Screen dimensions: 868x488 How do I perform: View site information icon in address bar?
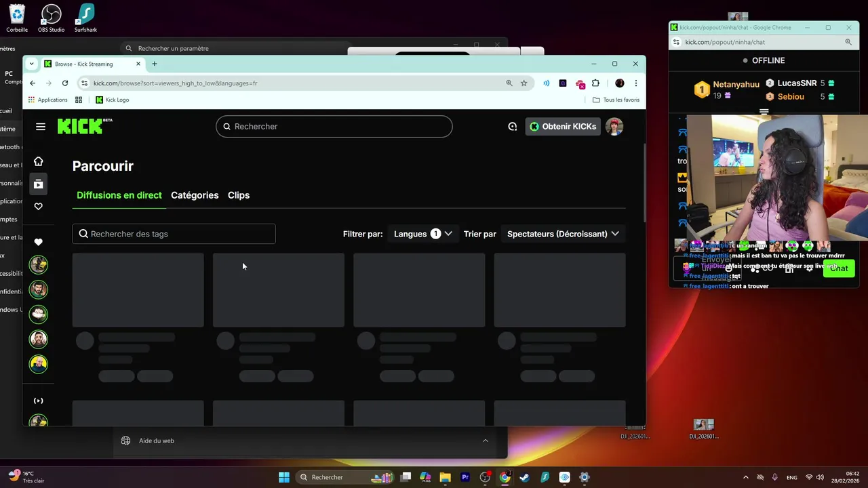click(84, 83)
